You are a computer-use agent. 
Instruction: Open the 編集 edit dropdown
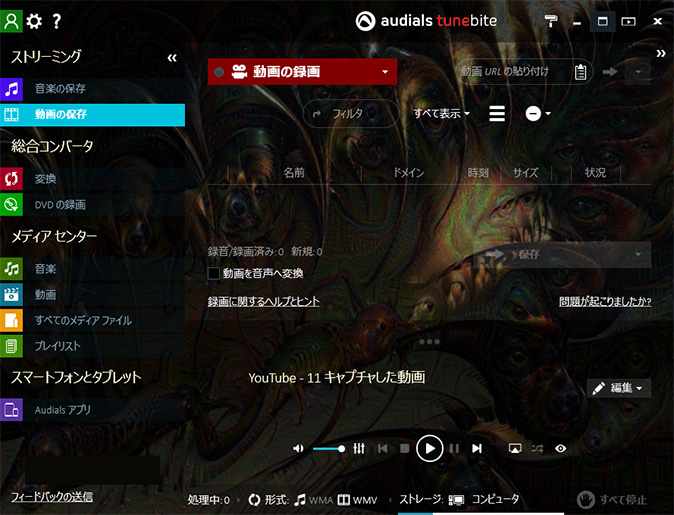point(619,388)
